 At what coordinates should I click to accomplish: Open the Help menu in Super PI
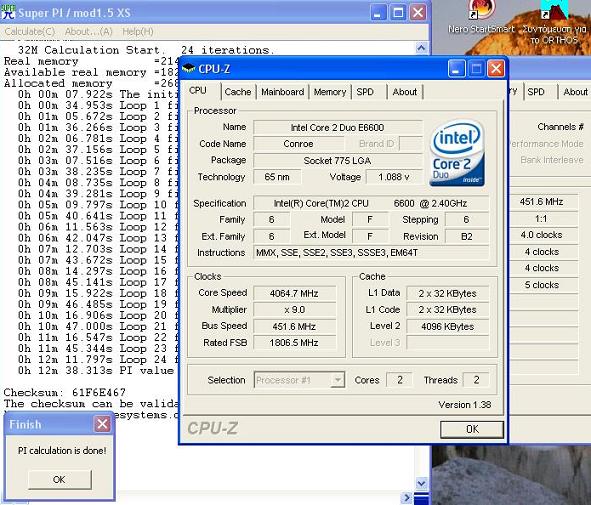tap(138, 32)
